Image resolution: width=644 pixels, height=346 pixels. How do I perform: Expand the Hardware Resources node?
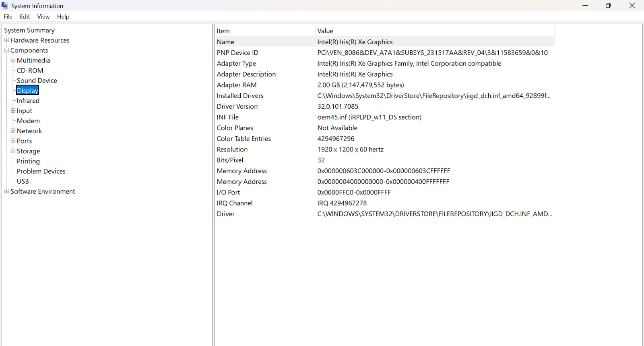[6, 40]
